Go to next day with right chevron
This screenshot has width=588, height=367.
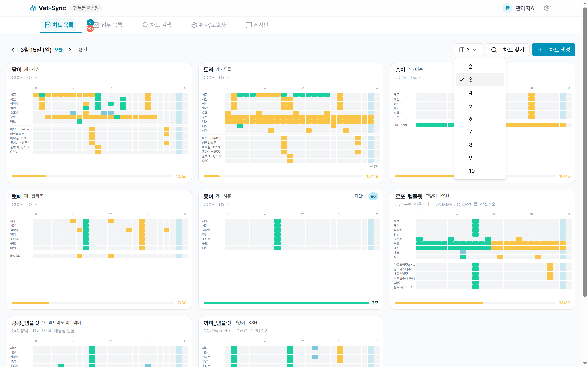[70, 50]
